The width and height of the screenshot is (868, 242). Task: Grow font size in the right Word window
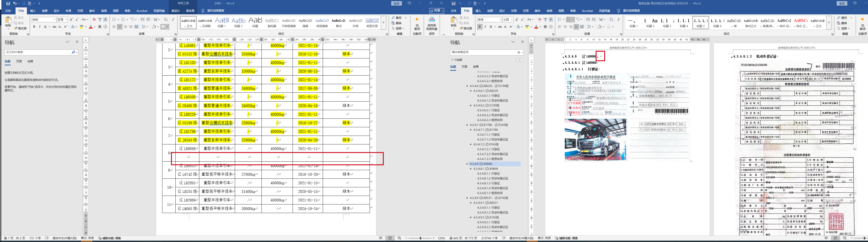[516, 19]
